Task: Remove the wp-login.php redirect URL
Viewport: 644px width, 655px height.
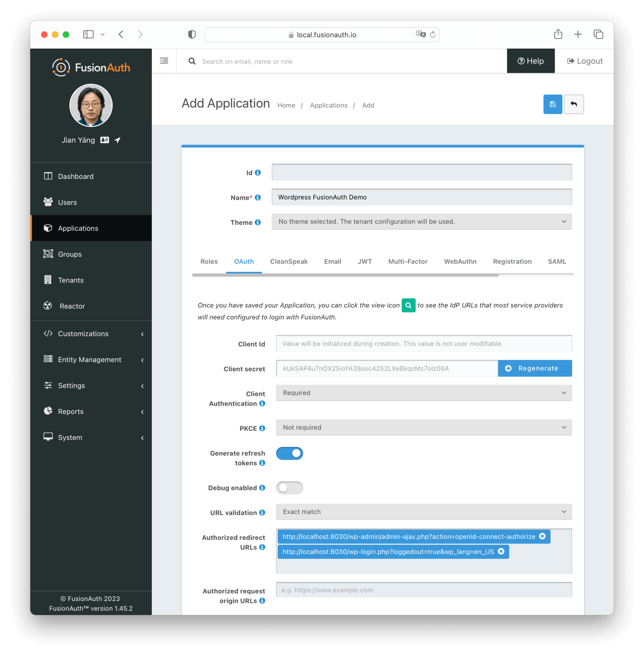Action: (x=501, y=552)
